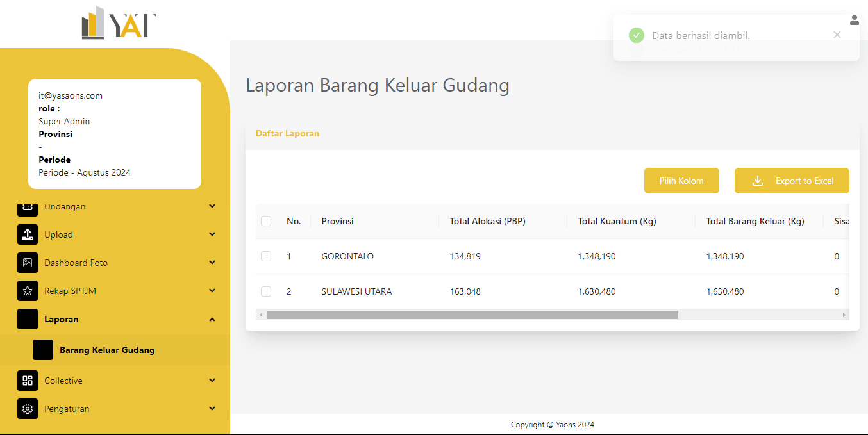This screenshot has height=435, width=868.
Task: Dismiss the success notification
Action: point(837,35)
